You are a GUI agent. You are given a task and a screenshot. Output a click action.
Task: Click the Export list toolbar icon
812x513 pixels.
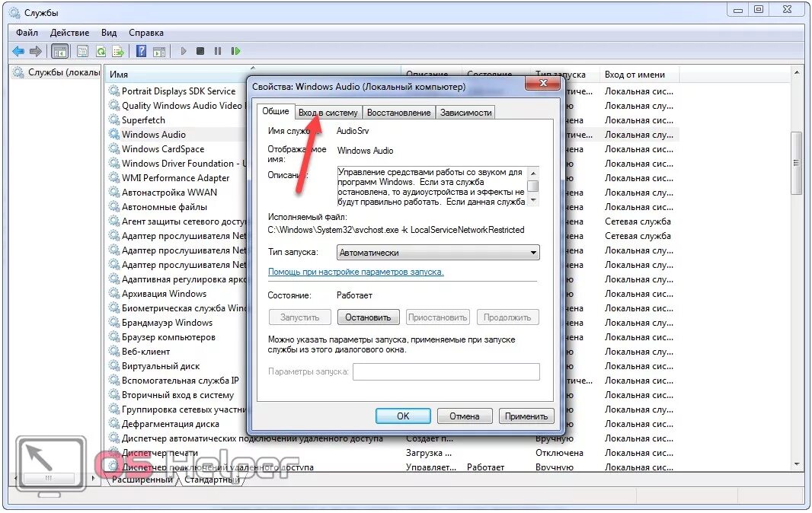(x=119, y=51)
